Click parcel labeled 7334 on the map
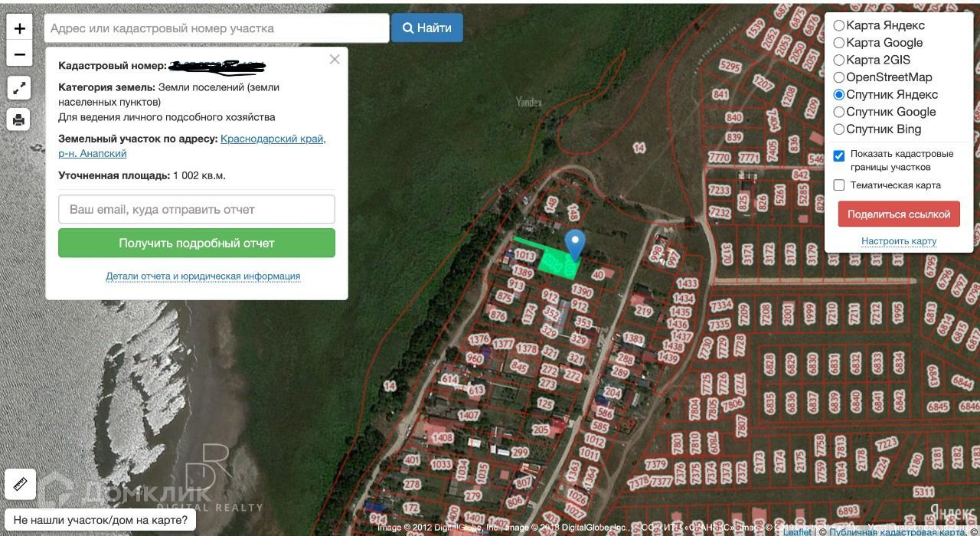This screenshot has height=536, width=980. 720,306
